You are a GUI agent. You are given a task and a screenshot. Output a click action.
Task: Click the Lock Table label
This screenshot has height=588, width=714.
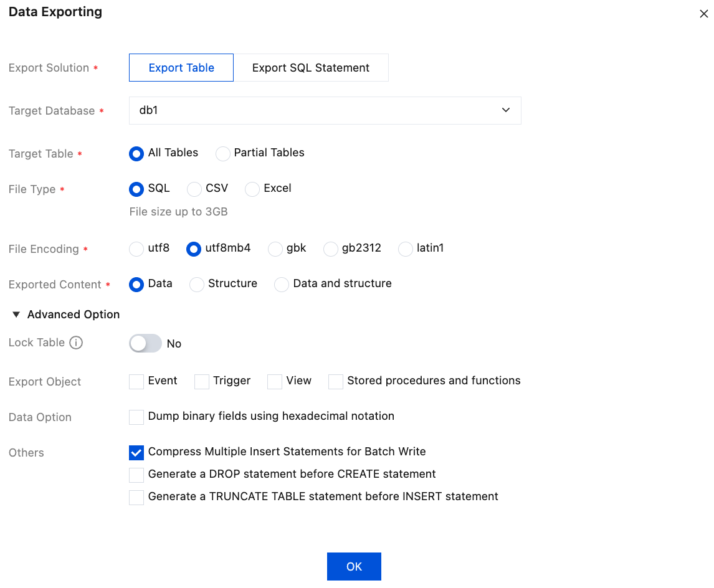tap(36, 343)
